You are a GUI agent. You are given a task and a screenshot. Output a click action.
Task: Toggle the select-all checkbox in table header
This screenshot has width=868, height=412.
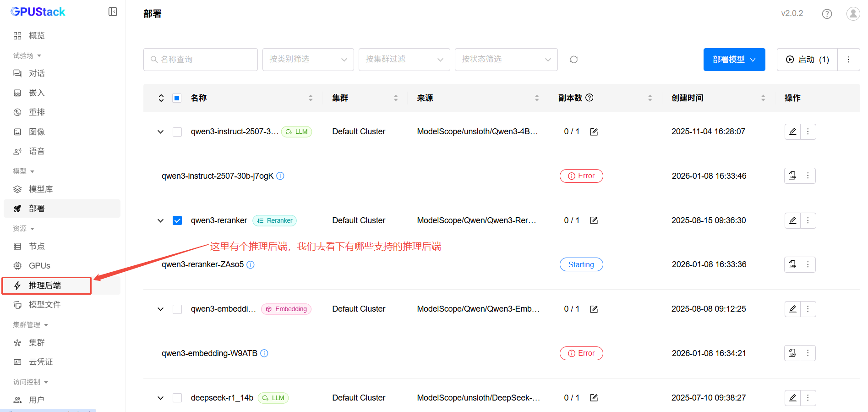pyautogui.click(x=177, y=98)
